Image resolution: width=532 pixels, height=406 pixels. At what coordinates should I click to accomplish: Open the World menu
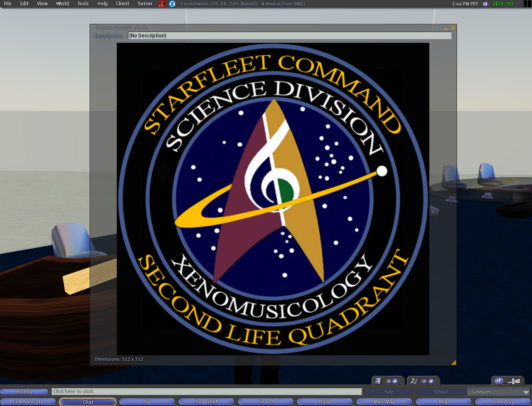(x=63, y=4)
